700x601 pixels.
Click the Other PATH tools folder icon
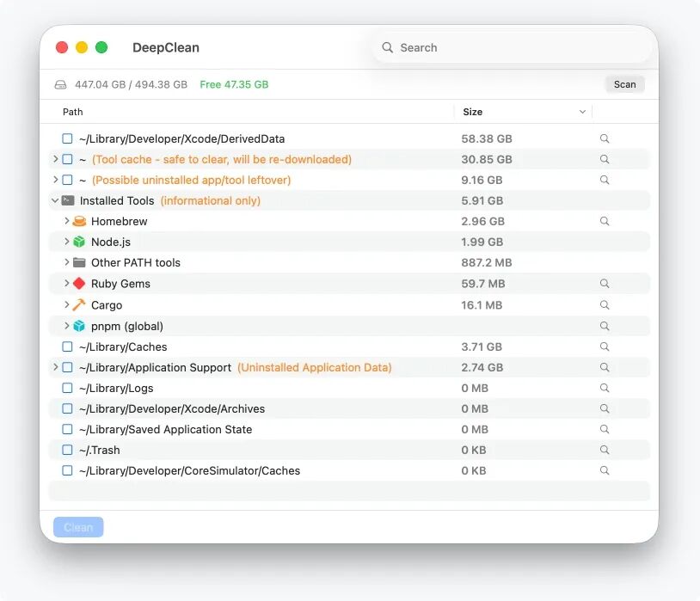coord(79,262)
